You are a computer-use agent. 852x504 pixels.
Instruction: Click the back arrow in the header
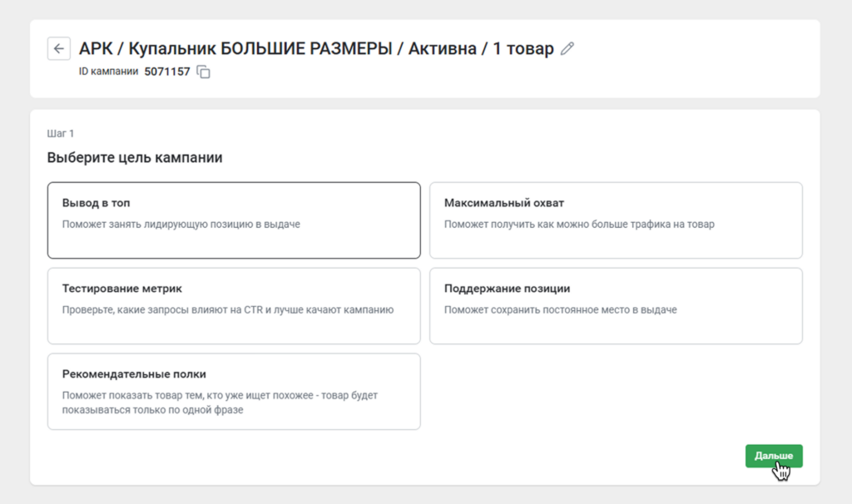58,49
